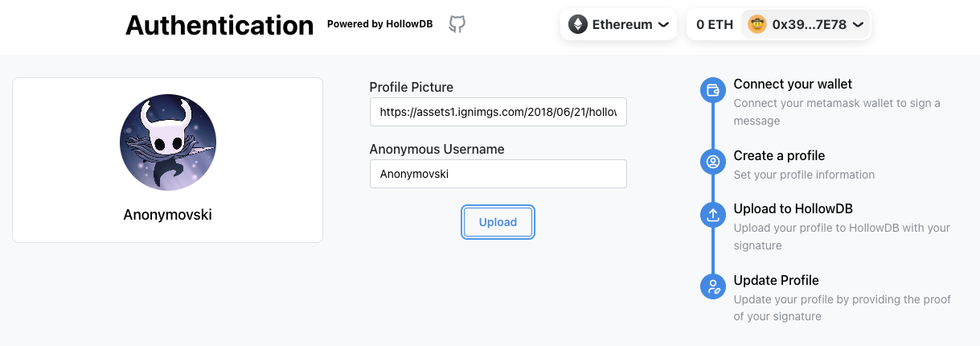Click the Update Profile step icon
Image resolution: width=980 pixels, height=346 pixels.
tap(712, 286)
